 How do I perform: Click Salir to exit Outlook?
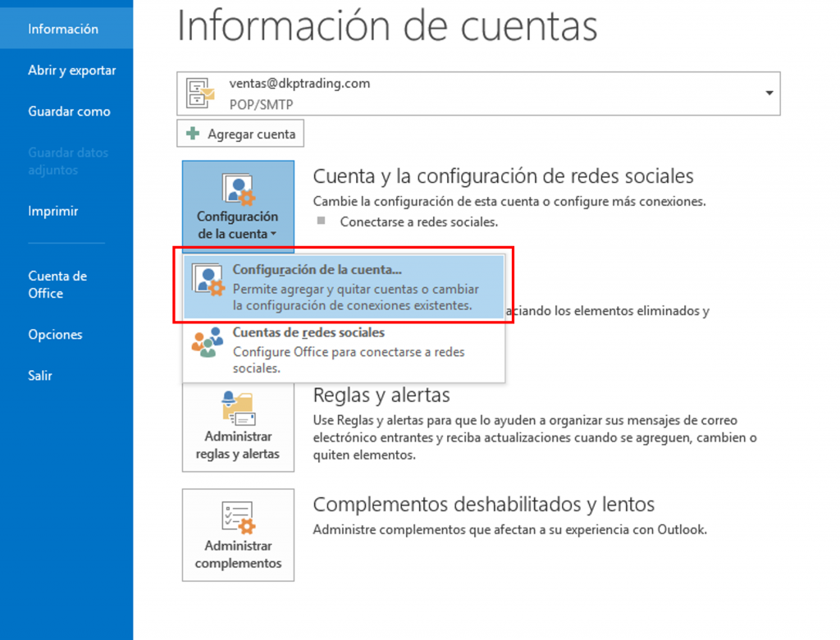pyautogui.click(x=40, y=376)
